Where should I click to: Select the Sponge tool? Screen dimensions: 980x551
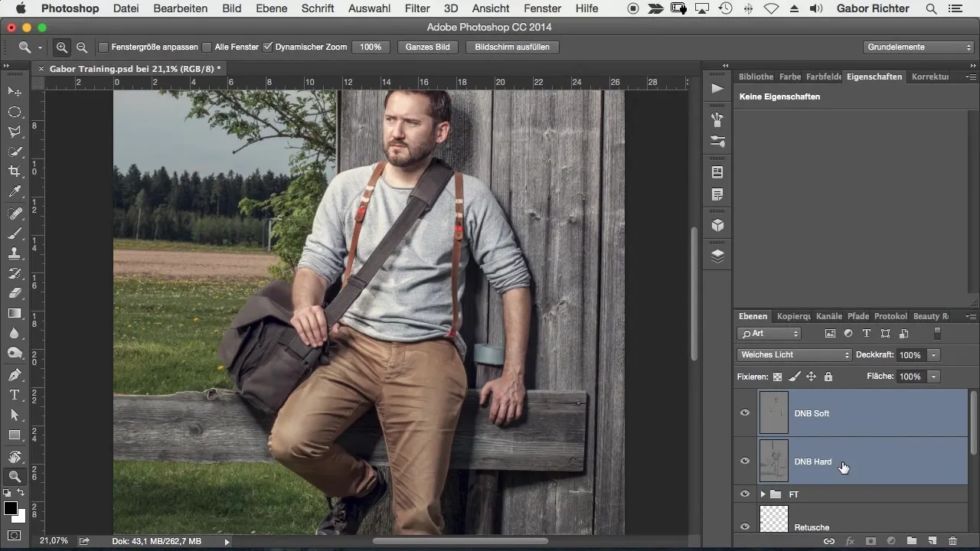[15, 353]
